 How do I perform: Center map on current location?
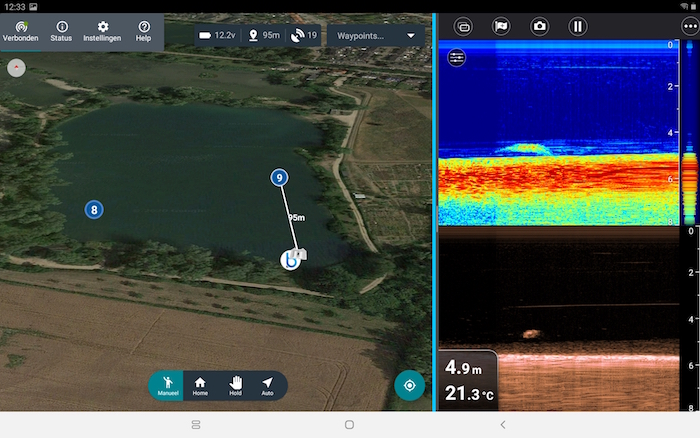point(409,385)
